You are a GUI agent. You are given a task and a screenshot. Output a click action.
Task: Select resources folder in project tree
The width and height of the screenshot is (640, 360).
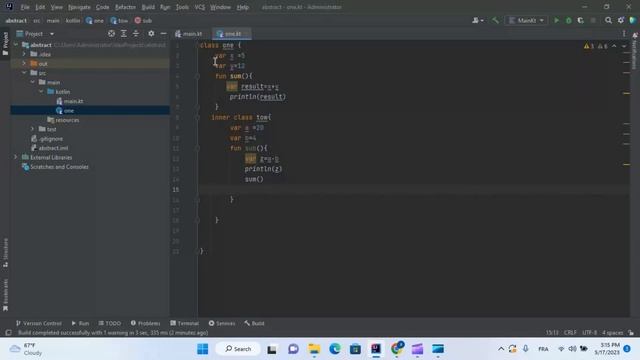tap(63, 120)
